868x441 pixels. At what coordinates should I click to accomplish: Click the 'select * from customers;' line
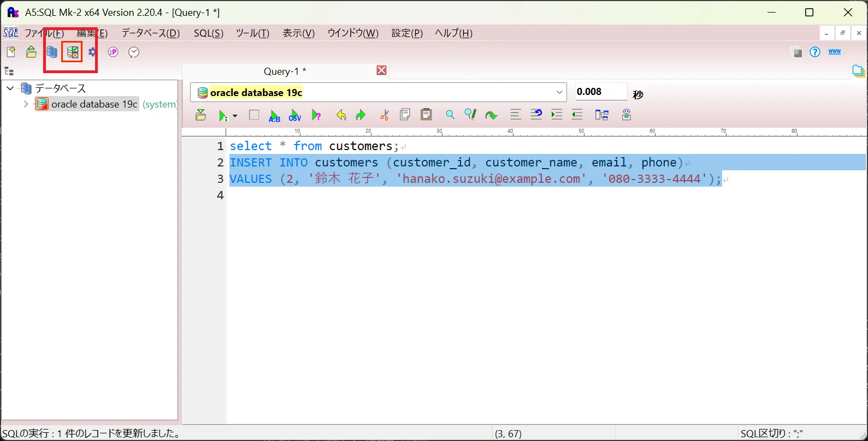(314, 146)
